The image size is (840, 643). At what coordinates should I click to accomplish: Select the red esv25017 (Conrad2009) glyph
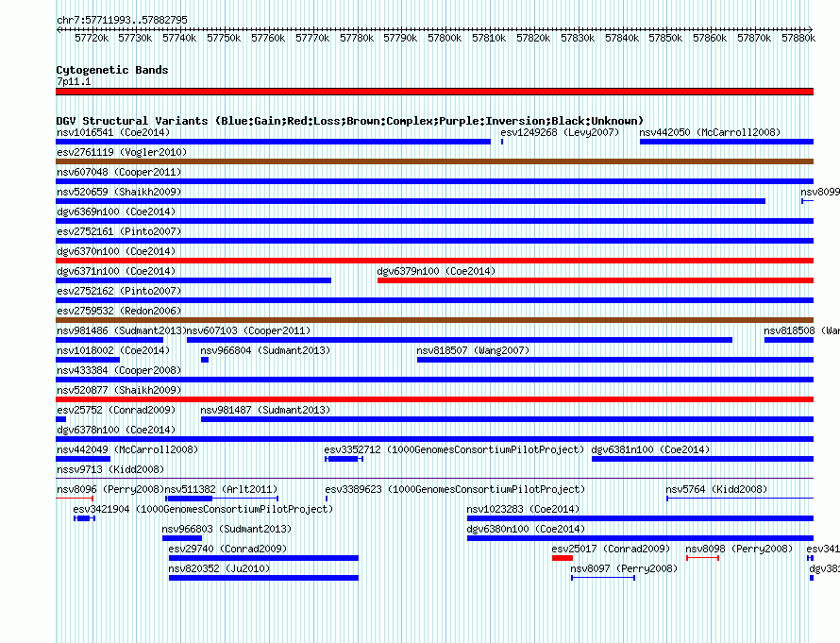click(563, 558)
